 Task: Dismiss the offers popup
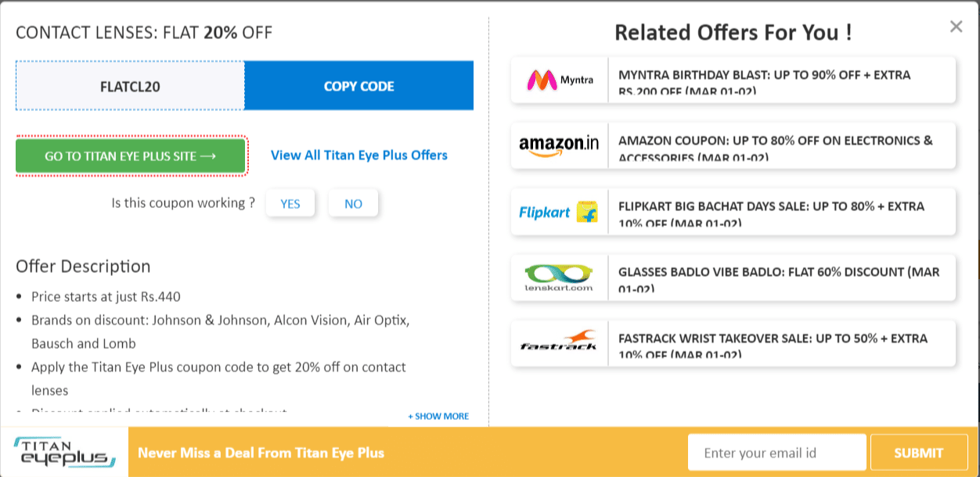[956, 26]
